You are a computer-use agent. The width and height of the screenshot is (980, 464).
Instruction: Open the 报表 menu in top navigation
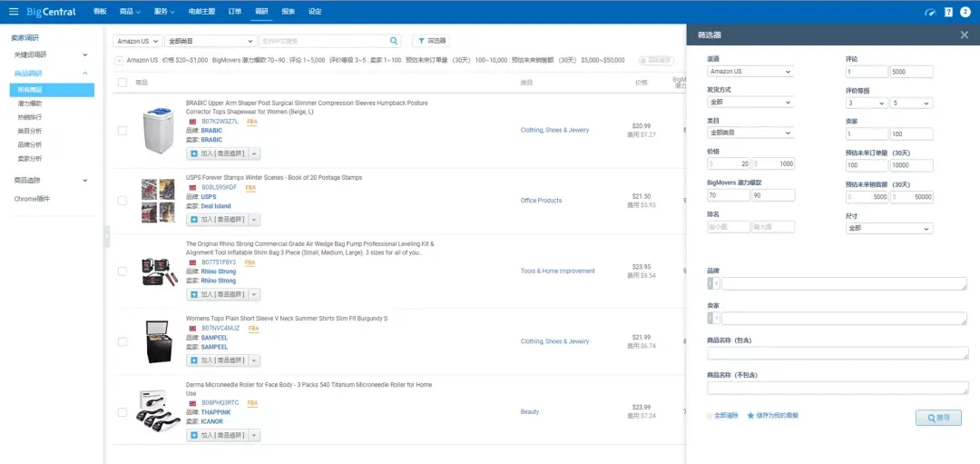[x=289, y=12]
